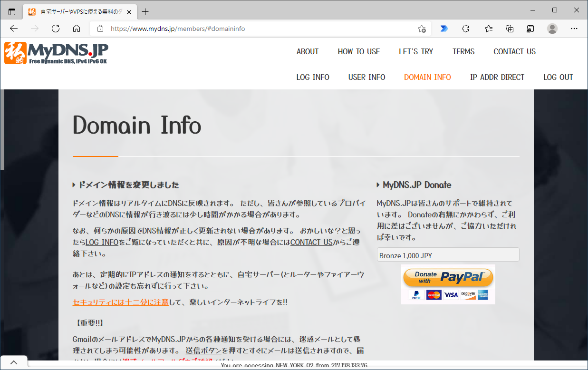The width and height of the screenshot is (588, 370).
Task: Open the tab actions menu
Action: point(11,11)
